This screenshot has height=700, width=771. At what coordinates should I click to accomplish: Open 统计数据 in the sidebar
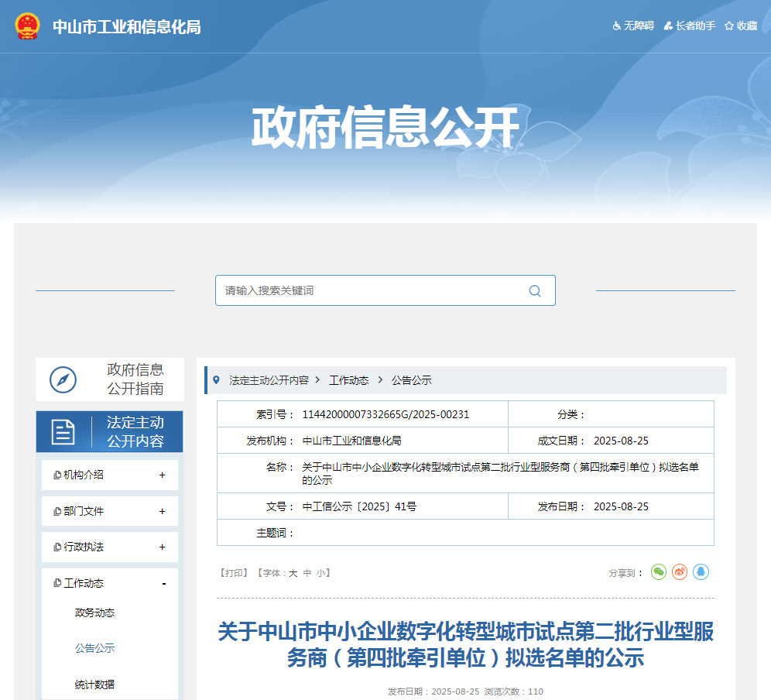pos(94,685)
